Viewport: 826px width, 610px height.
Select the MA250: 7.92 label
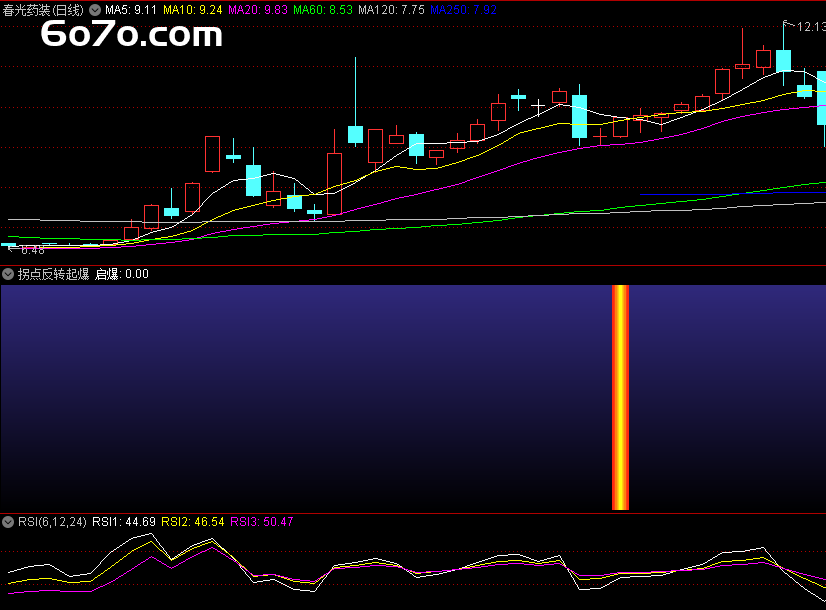[x=464, y=10]
